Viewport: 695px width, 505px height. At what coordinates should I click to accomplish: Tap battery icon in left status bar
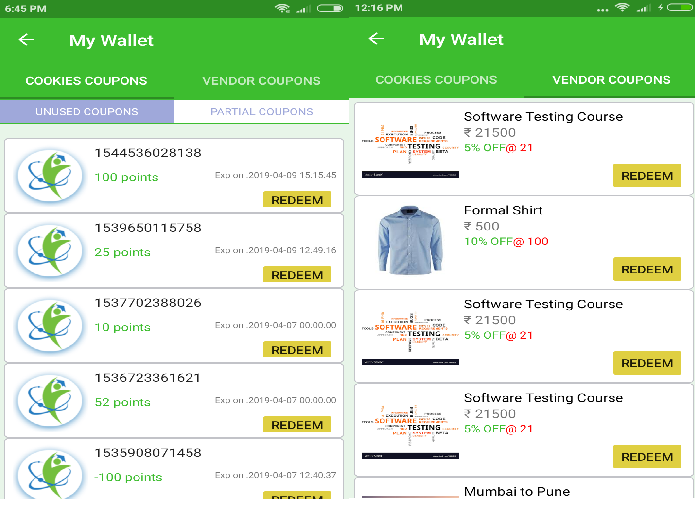pyautogui.click(x=329, y=8)
